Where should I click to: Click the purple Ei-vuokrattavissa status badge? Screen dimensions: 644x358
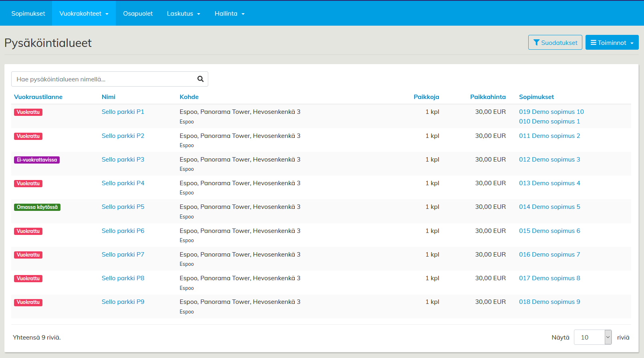[x=37, y=160]
